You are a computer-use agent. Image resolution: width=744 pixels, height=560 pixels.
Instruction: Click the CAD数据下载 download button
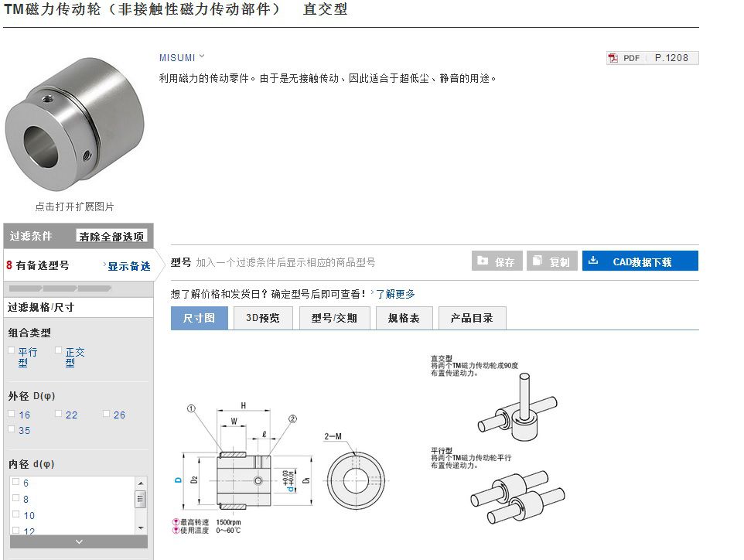(640, 261)
